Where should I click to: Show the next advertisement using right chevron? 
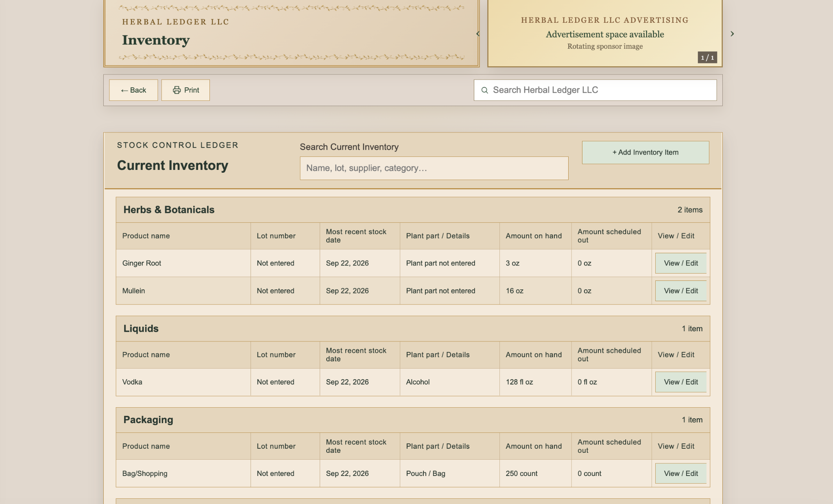(x=732, y=34)
